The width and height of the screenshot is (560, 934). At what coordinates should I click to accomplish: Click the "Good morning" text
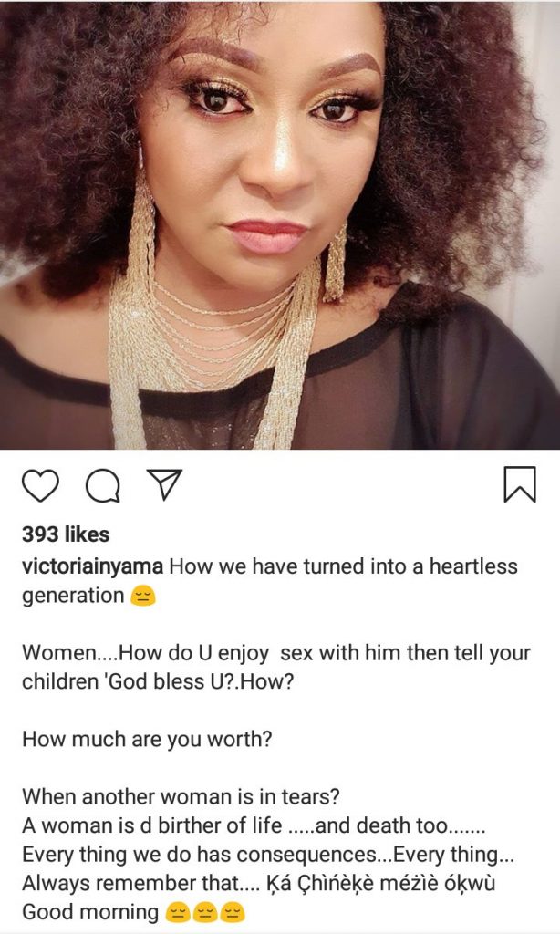click(x=89, y=912)
